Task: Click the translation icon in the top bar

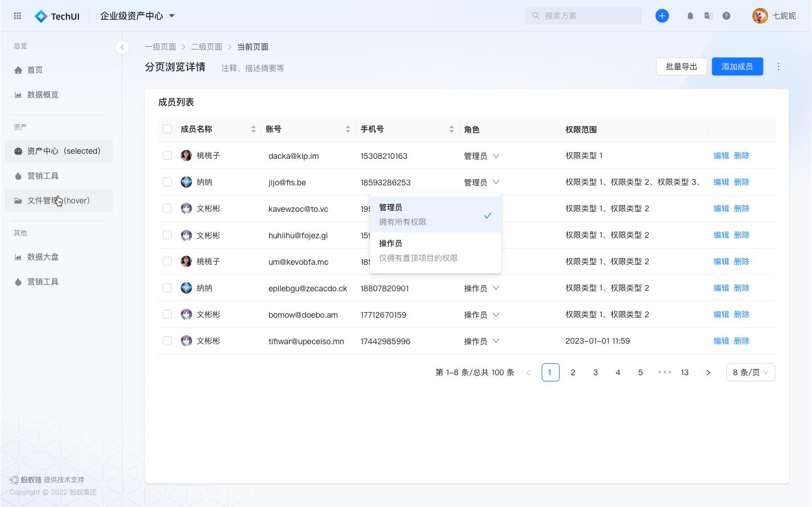Action: [x=708, y=16]
